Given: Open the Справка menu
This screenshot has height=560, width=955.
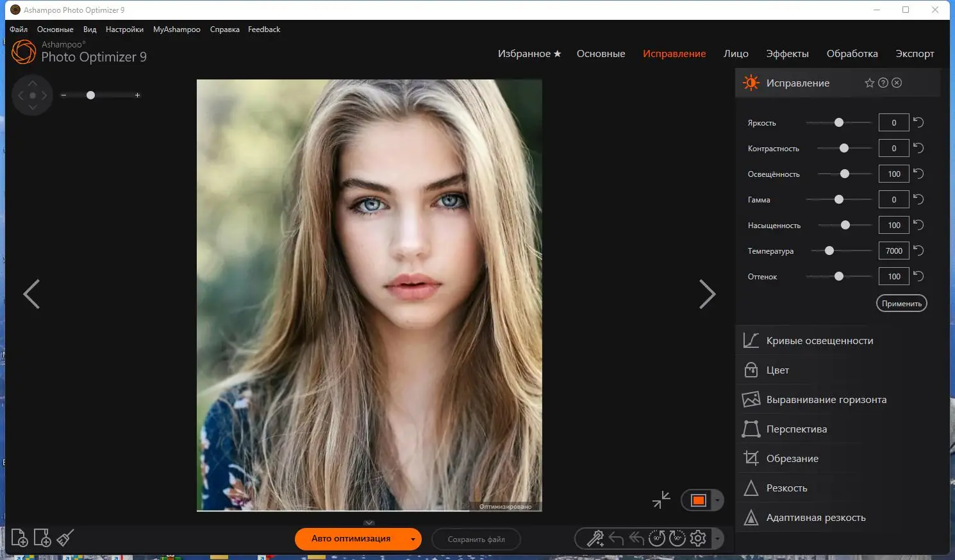Looking at the screenshot, I should 225,29.
